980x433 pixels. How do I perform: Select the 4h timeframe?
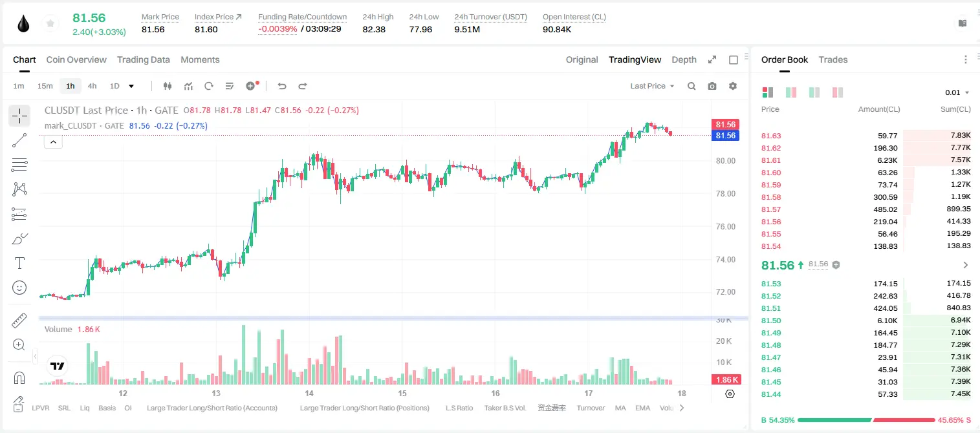93,86
